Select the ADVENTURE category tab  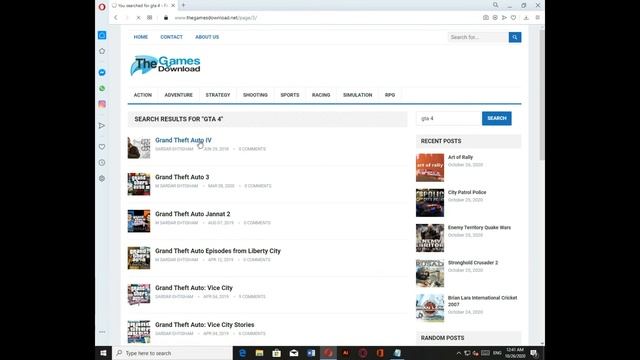pyautogui.click(x=178, y=95)
